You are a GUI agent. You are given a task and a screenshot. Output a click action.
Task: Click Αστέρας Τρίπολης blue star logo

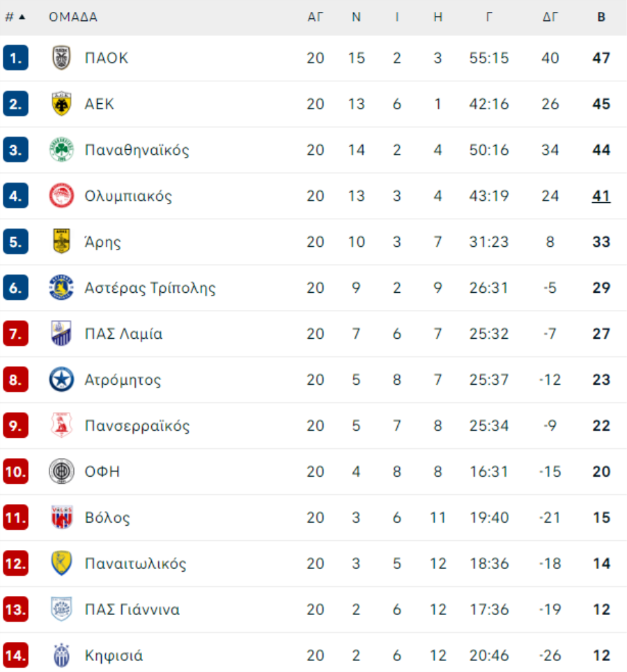(x=61, y=287)
